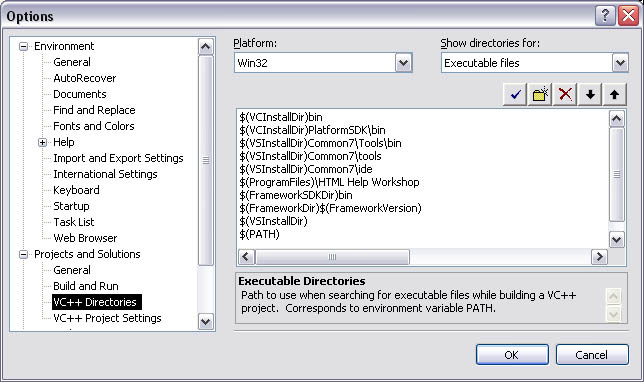Select the $(FrameworkSDKDir)bin entry

[x=296, y=195]
